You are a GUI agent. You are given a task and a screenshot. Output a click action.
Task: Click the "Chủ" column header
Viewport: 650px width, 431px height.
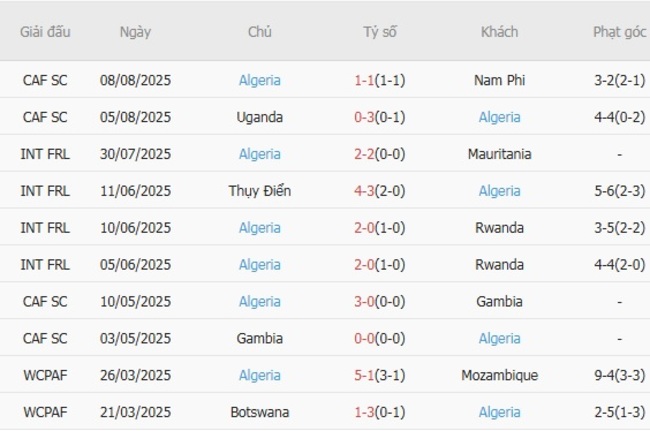pos(260,31)
